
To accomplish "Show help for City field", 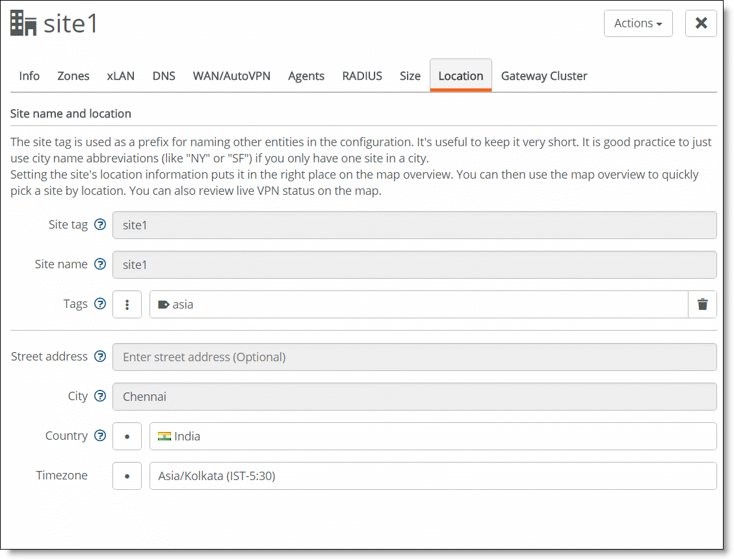I will (100, 396).
